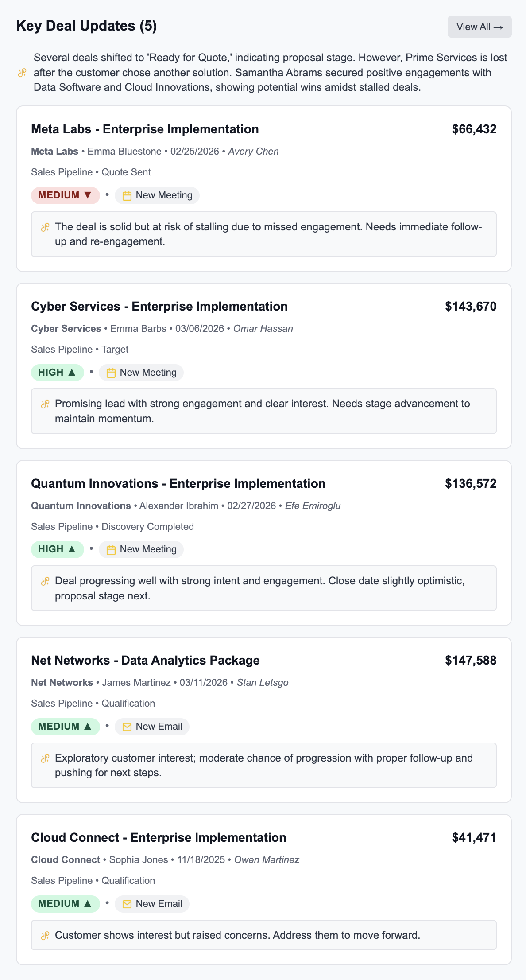This screenshot has height=980, width=526.
Task: Click calendar icon in Quantum Innovations New Meeting
Action: point(111,550)
